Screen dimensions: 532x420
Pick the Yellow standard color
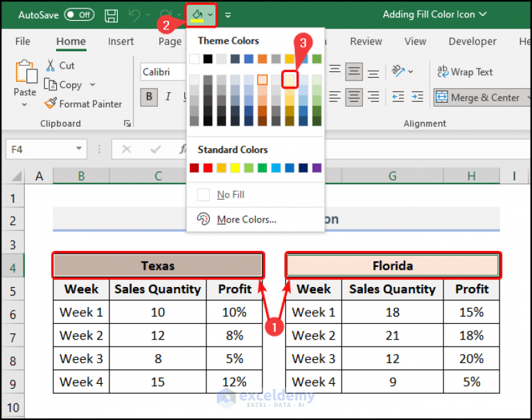[x=235, y=168]
